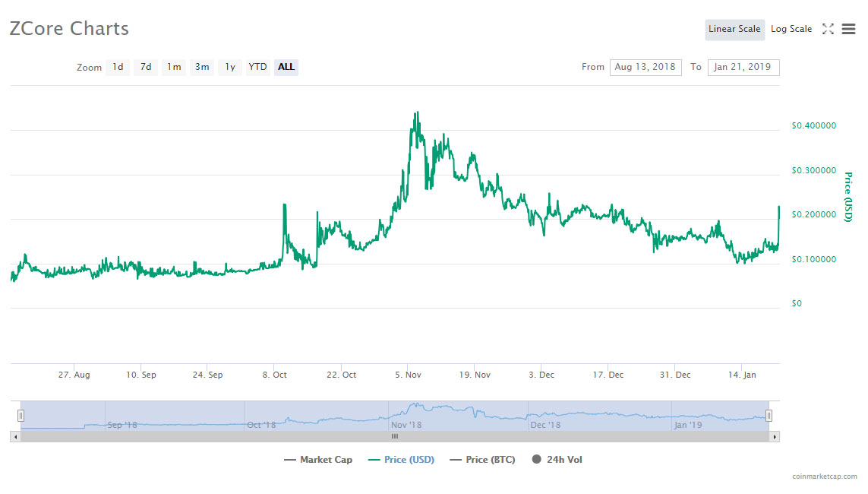Click Nov '18 in the navigator
Viewport: 868px width, 494px height.
406,426
